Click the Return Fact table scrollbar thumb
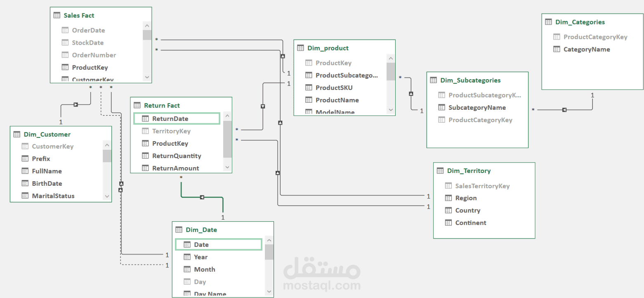The width and height of the screenshot is (644, 298). click(227, 139)
